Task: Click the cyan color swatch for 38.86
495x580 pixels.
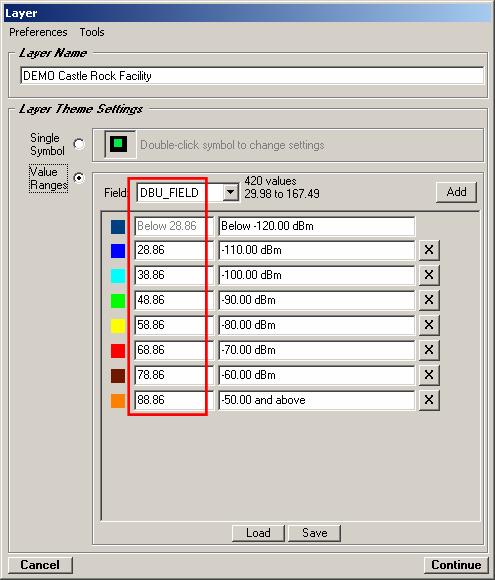Action: click(118, 276)
